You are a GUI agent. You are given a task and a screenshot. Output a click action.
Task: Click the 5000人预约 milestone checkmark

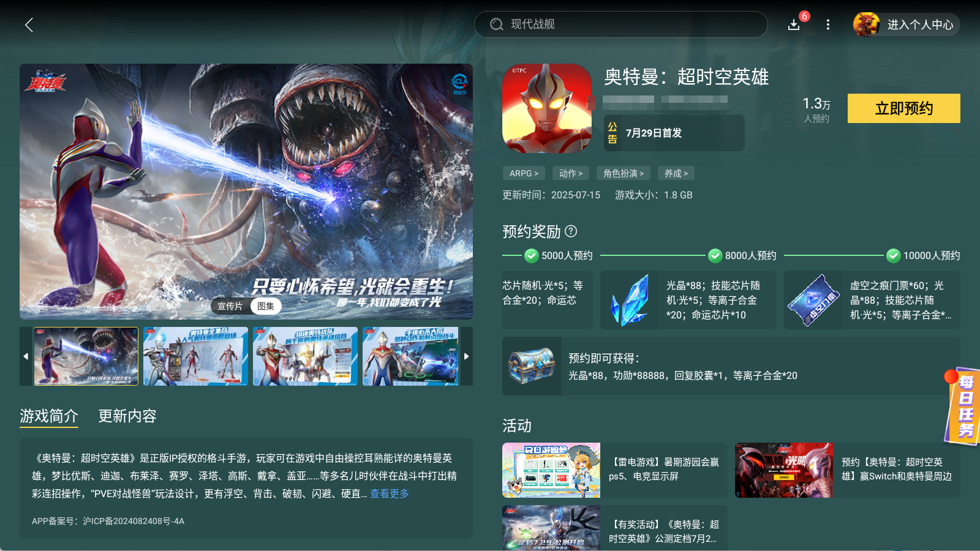pyautogui.click(x=532, y=255)
